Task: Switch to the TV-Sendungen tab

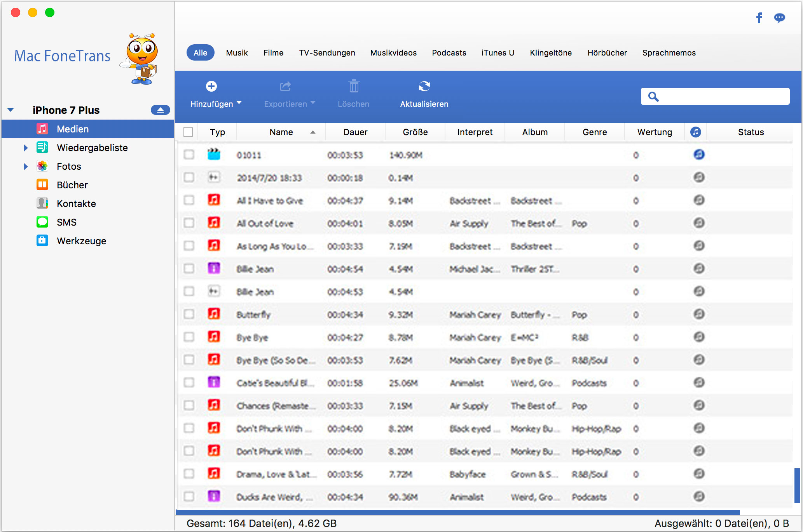Action: pos(327,52)
